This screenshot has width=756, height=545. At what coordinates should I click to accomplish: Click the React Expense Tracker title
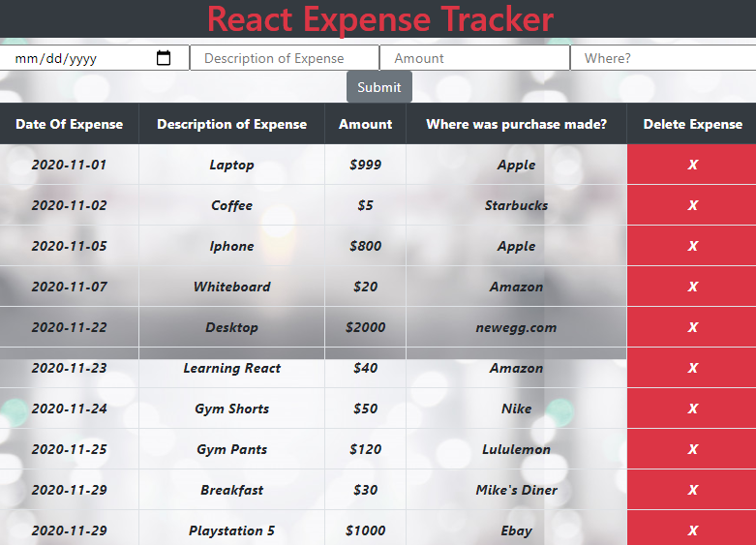click(x=379, y=19)
